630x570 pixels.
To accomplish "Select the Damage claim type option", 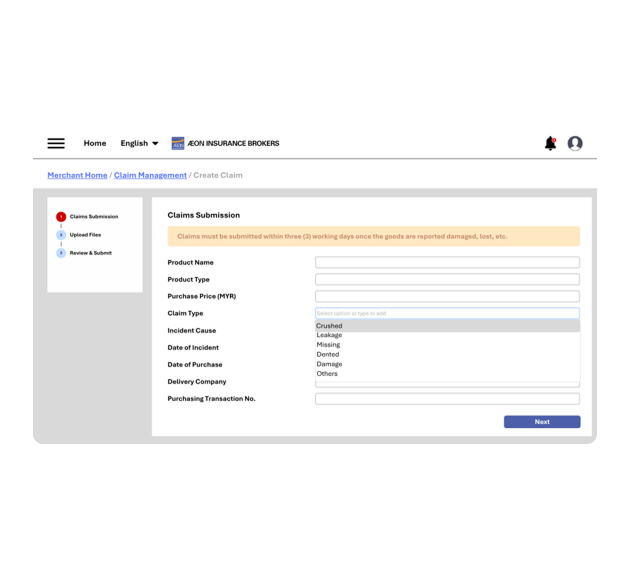I will tap(329, 364).
